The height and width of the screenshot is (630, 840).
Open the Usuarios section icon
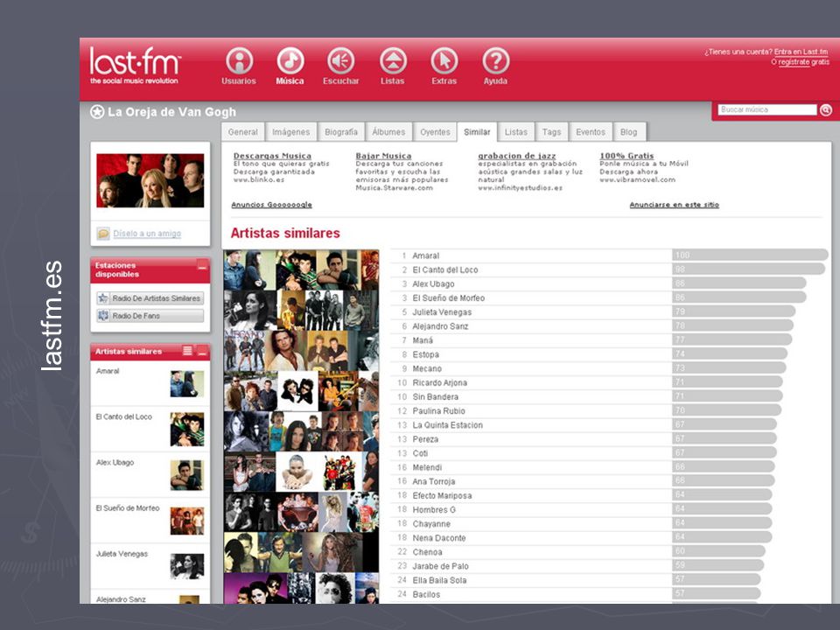pyautogui.click(x=239, y=61)
